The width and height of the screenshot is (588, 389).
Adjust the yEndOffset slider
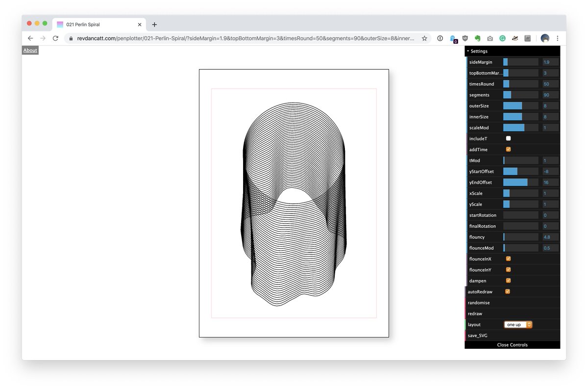click(521, 182)
